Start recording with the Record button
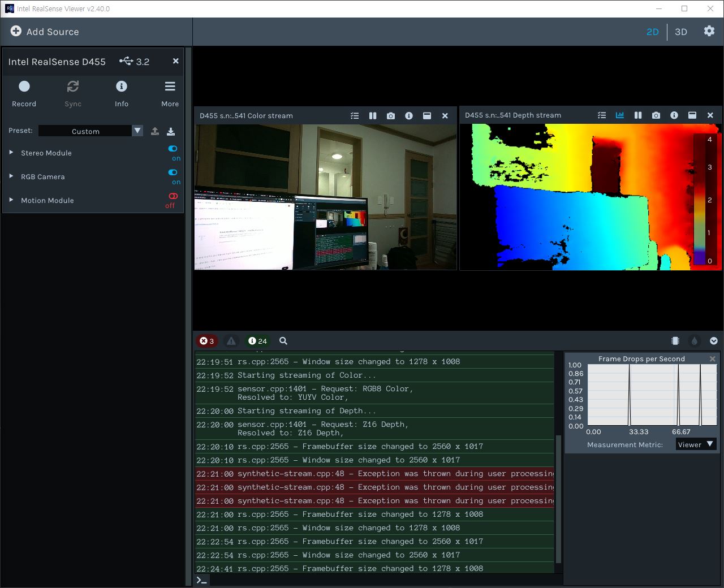This screenshot has height=588, width=724. [24, 94]
